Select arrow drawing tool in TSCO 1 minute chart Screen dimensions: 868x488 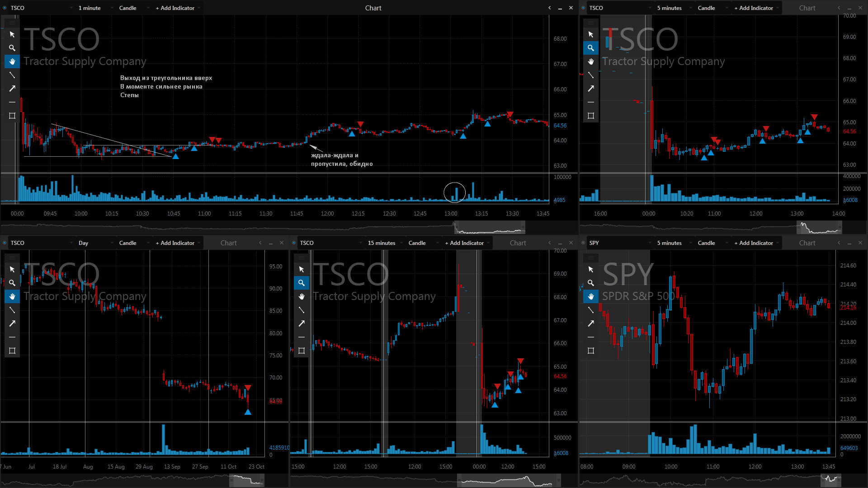[12, 89]
